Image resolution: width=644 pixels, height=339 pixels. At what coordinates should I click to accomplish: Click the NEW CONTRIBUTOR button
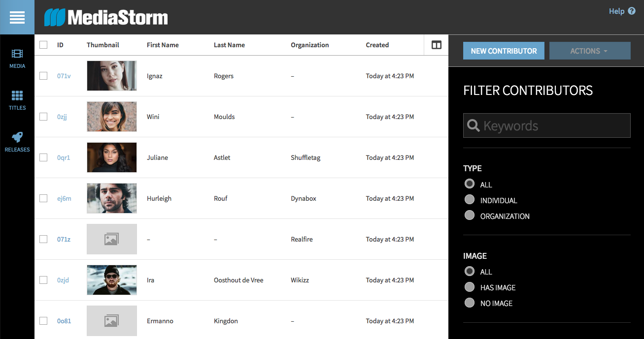[504, 51]
